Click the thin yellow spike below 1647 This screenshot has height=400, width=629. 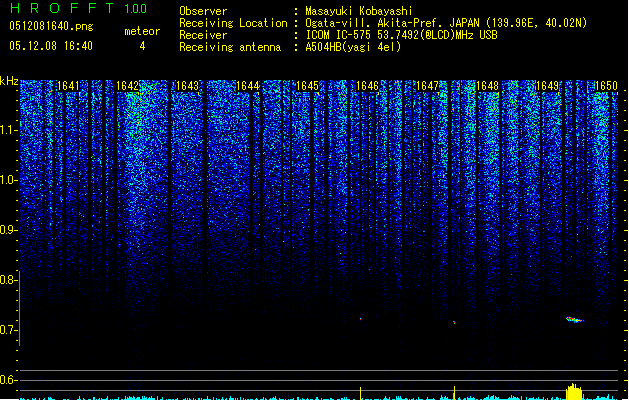454,393
